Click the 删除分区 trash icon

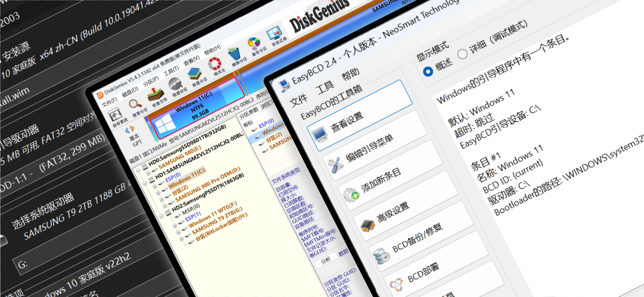coord(234,53)
